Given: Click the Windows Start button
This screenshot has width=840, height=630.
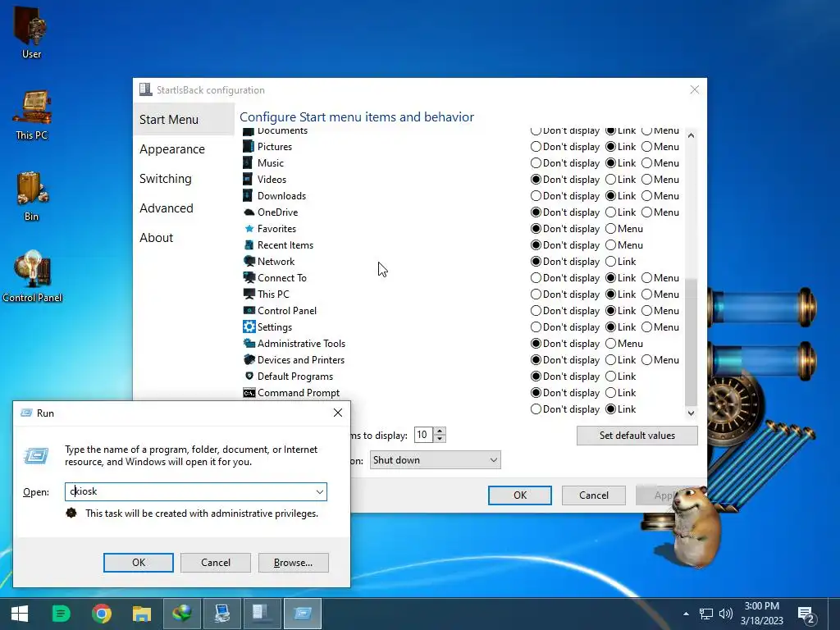Looking at the screenshot, I should coord(20,614).
